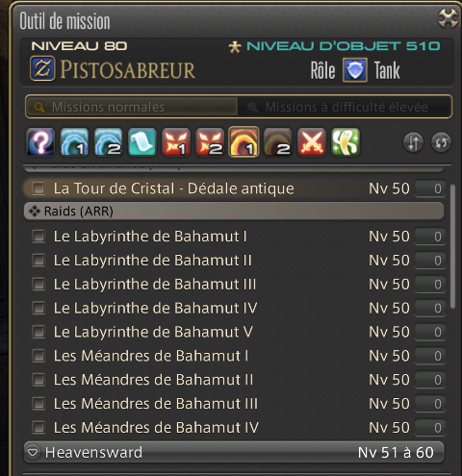Screen dimensions: 462x476
Task: Open Dungeons category 1 blue icon
Action: [74, 142]
